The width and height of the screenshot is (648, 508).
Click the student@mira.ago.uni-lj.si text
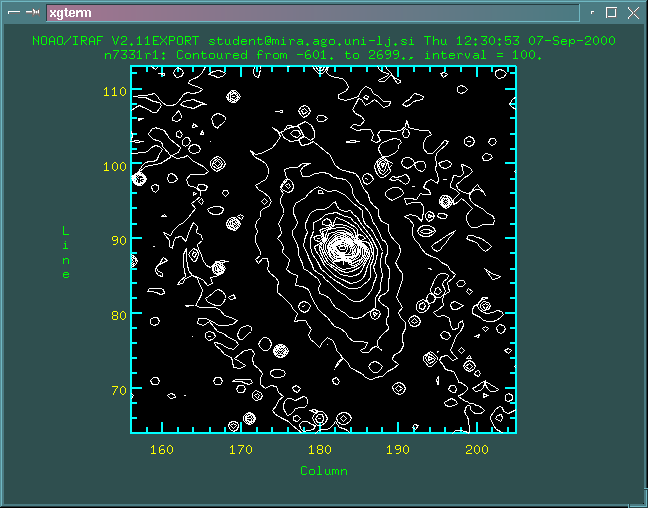[x=312, y=41]
